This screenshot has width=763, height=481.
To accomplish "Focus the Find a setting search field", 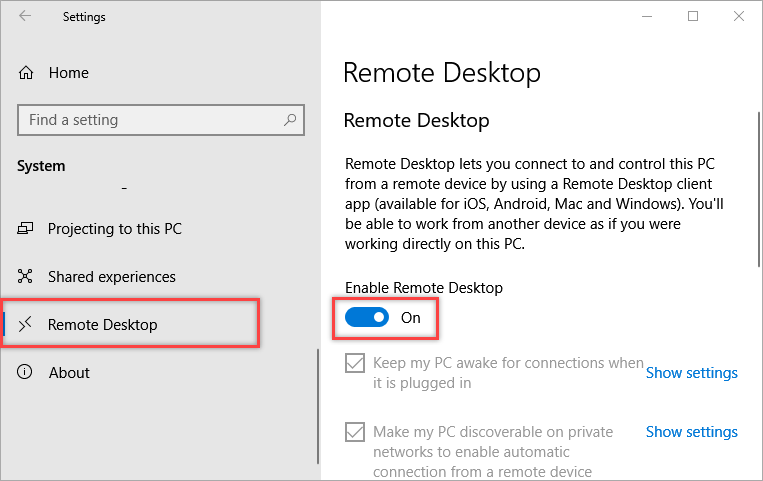I will coord(150,120).
